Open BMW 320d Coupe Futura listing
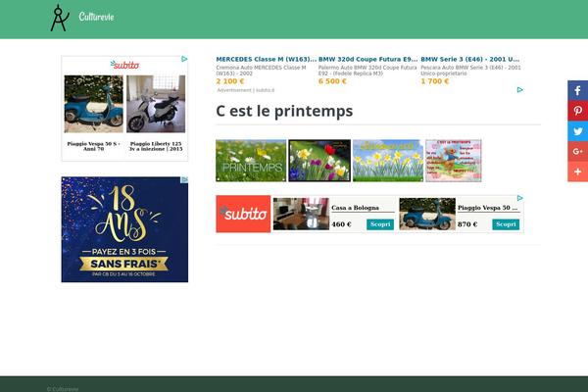 (x=367, y=59)
